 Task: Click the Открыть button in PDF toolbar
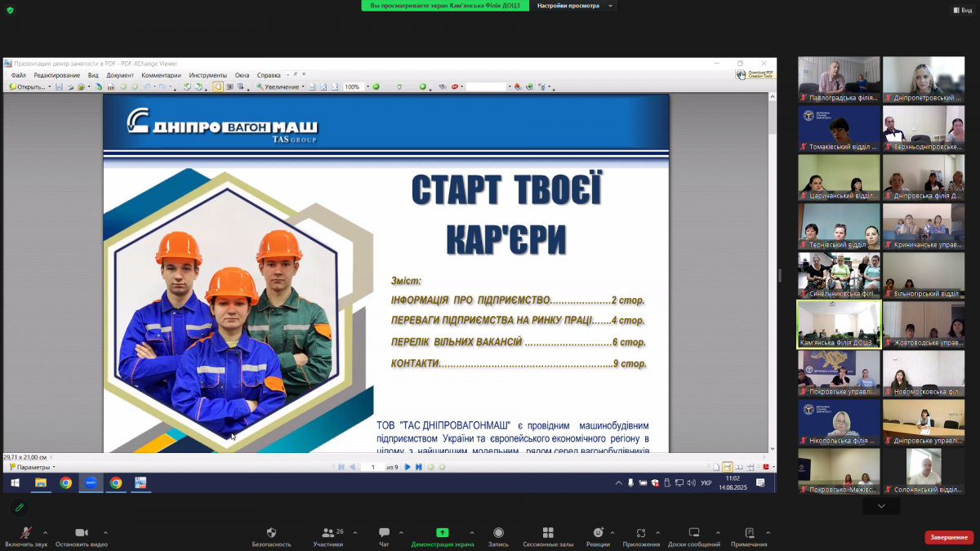click(x=29, y=87)
